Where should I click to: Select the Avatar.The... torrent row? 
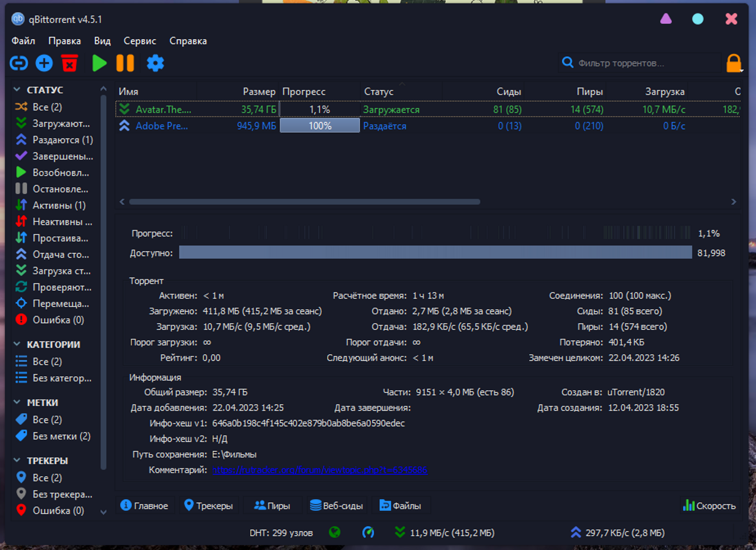click(428, 109)
